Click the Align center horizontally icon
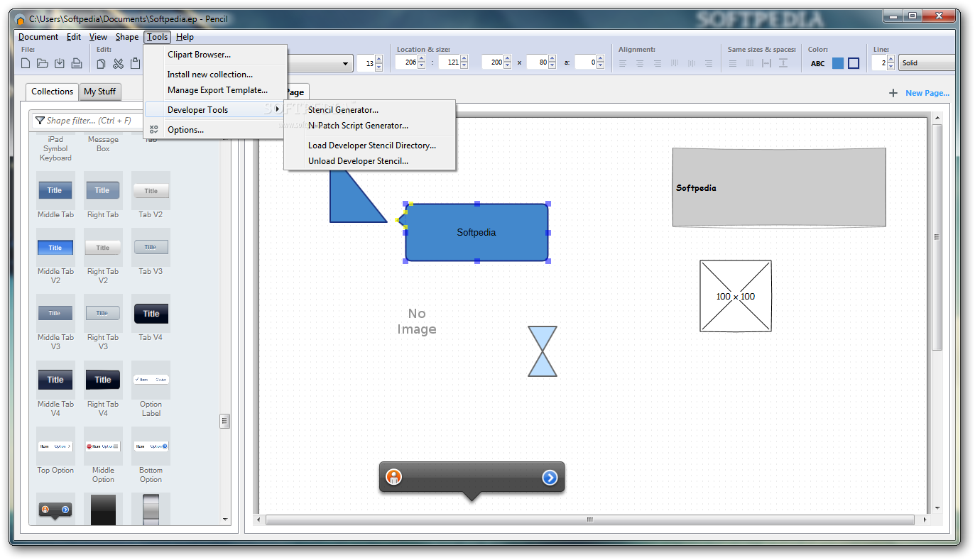This screenshot has height=560, width=975. click(x=640, y=63)
